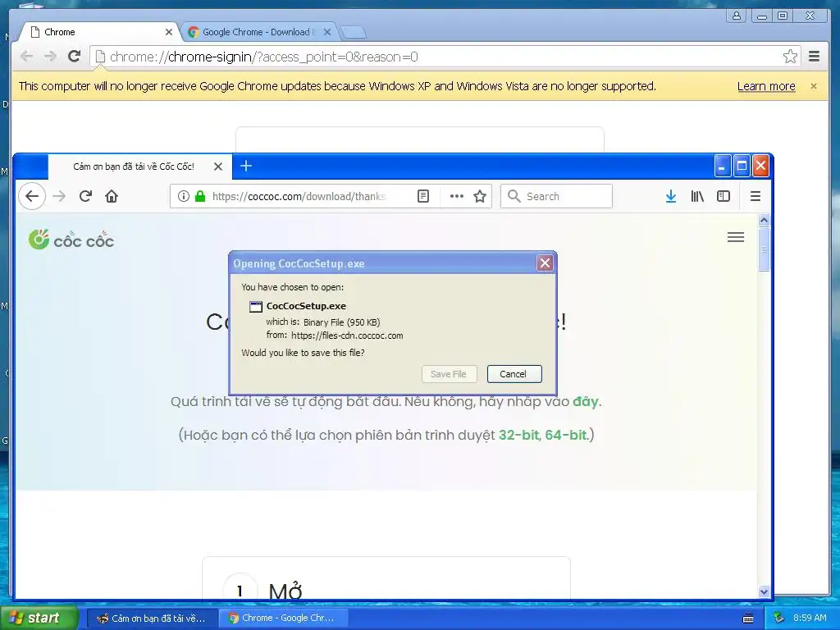
Task: Bookmark star in Chrome address bar
Action: [x=790, y=57]
